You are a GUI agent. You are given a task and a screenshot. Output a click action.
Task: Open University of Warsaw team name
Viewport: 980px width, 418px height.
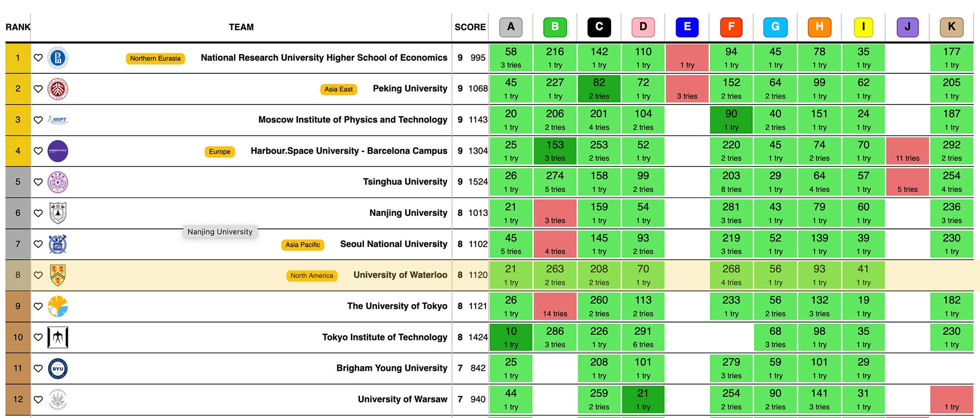tap(402, 399)
